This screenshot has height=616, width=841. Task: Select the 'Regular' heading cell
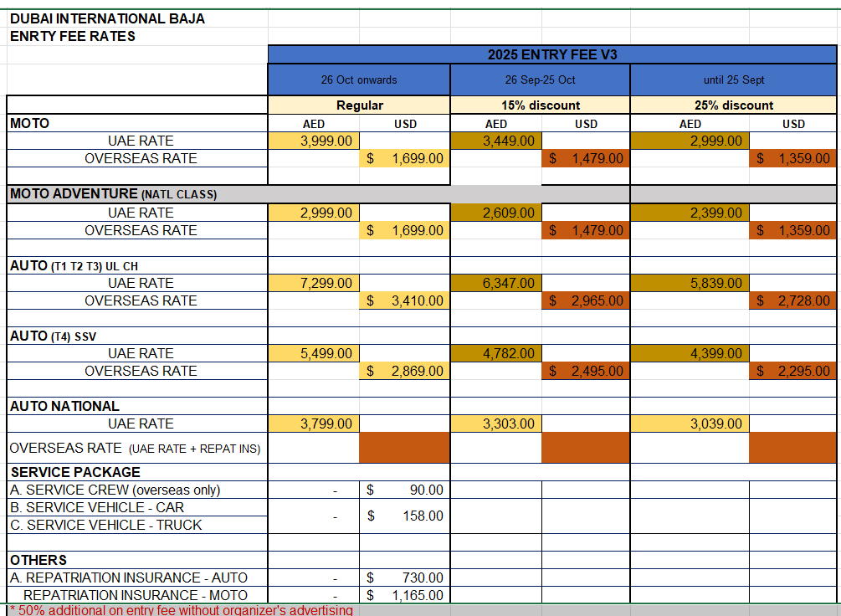coord(359,105)
